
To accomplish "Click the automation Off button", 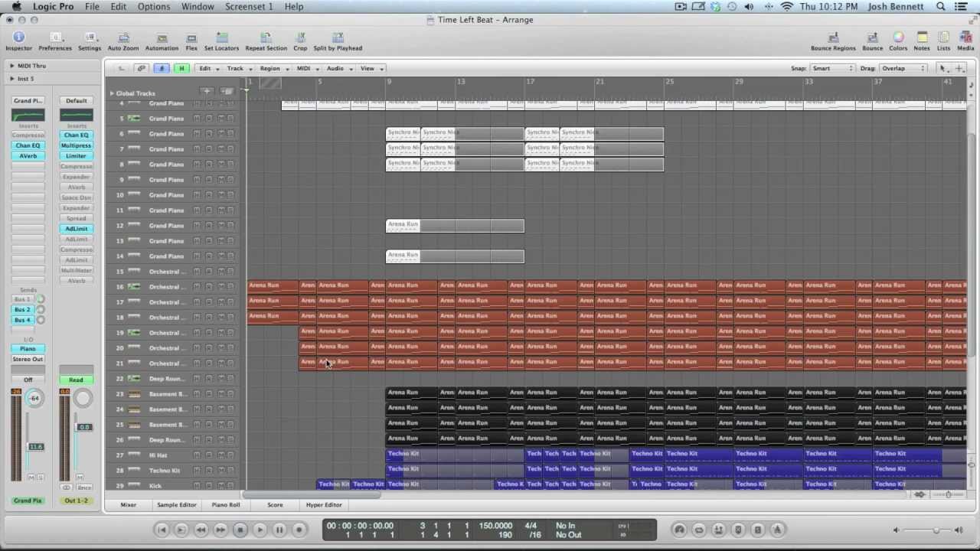I will coord(28,380).
